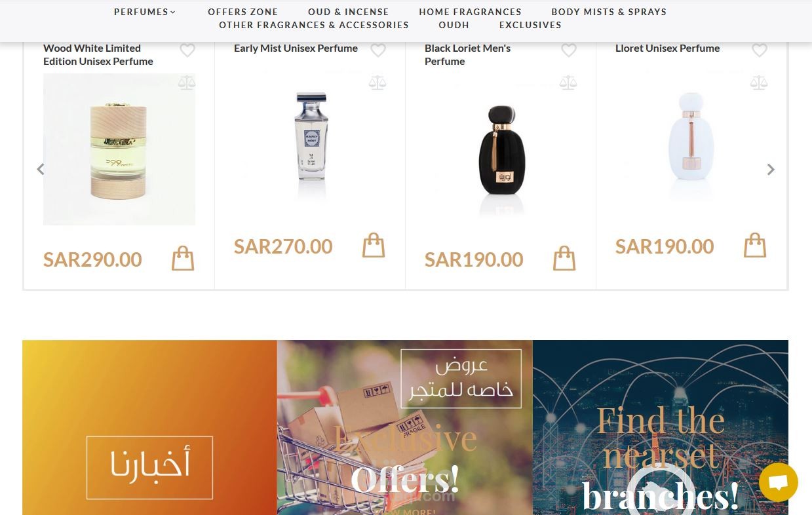Add Wood White Limited Edition perfume to cart

point(183,259)
